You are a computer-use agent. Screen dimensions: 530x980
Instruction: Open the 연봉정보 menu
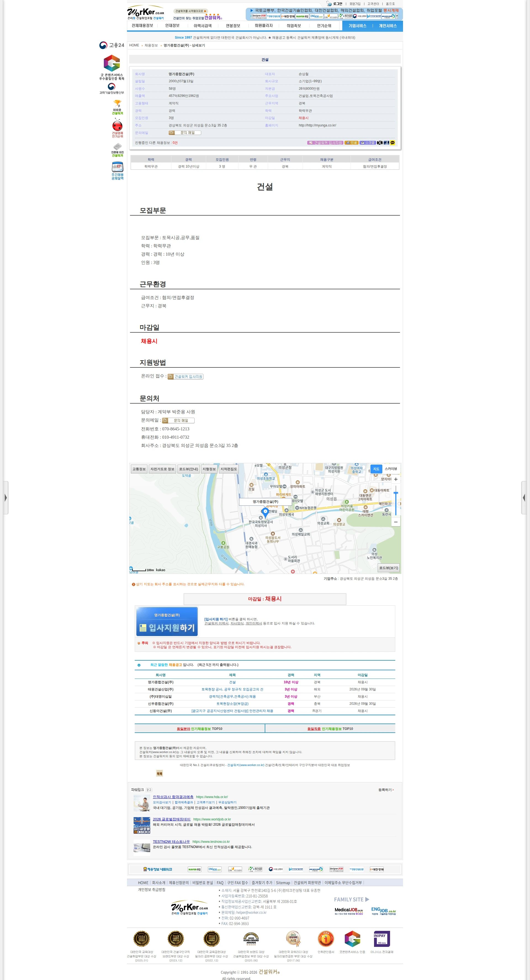coord(233,25)
